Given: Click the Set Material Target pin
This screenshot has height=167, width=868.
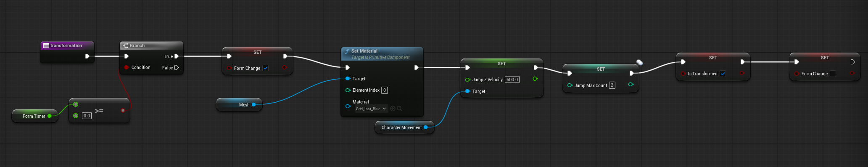Looking at the screenshot, I should (348, 79).
